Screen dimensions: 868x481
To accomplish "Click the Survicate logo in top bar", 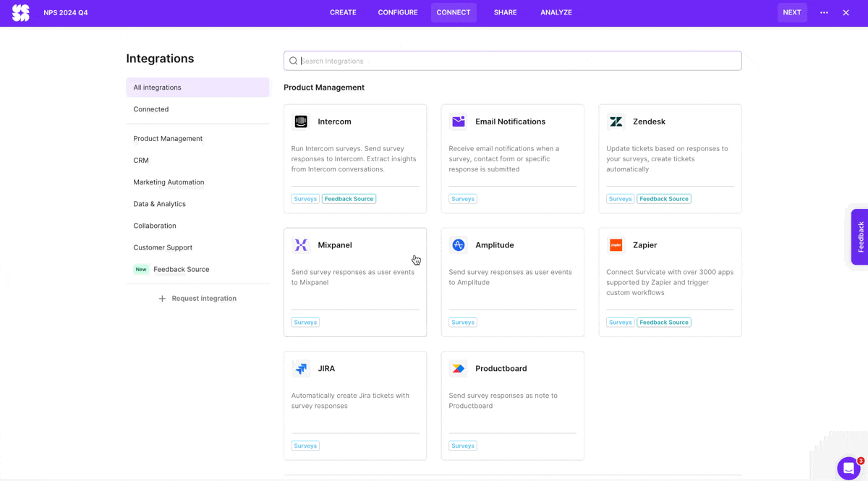I will (x=21, y=12).
